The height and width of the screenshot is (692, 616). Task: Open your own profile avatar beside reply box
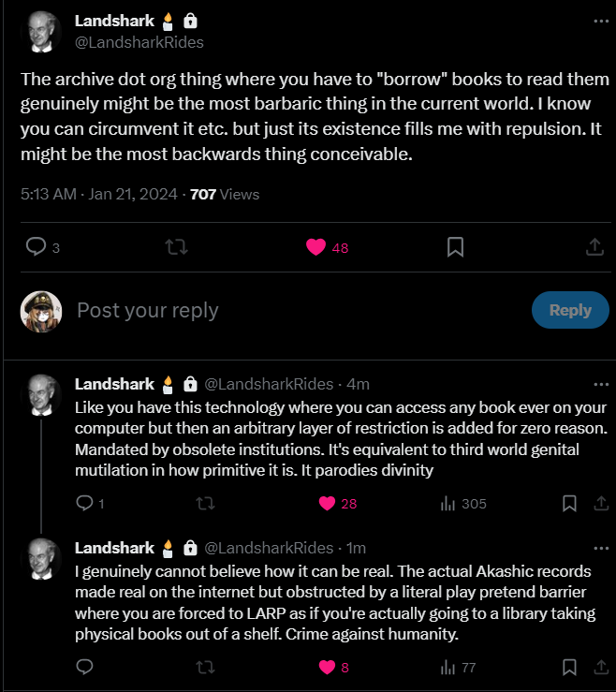pos(41,311)
